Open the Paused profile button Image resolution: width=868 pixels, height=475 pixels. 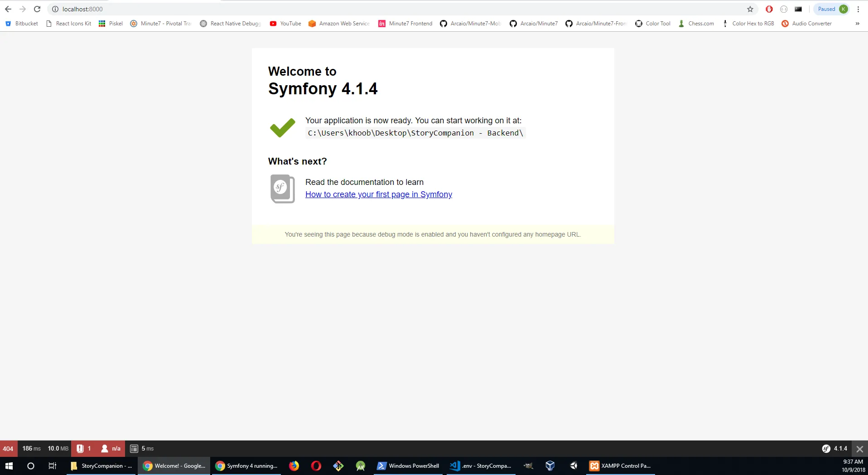coord(832,9)
